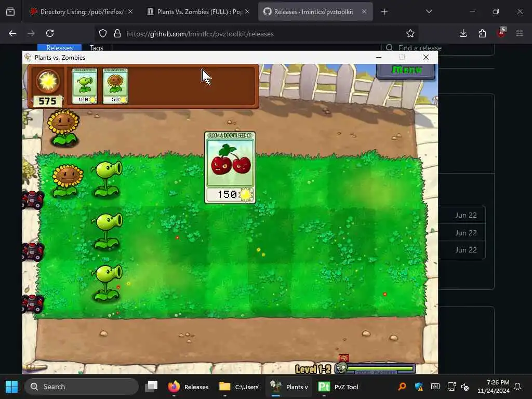Open the Firefox downloads panel
The image size is (532, 399).
(463, 33)
